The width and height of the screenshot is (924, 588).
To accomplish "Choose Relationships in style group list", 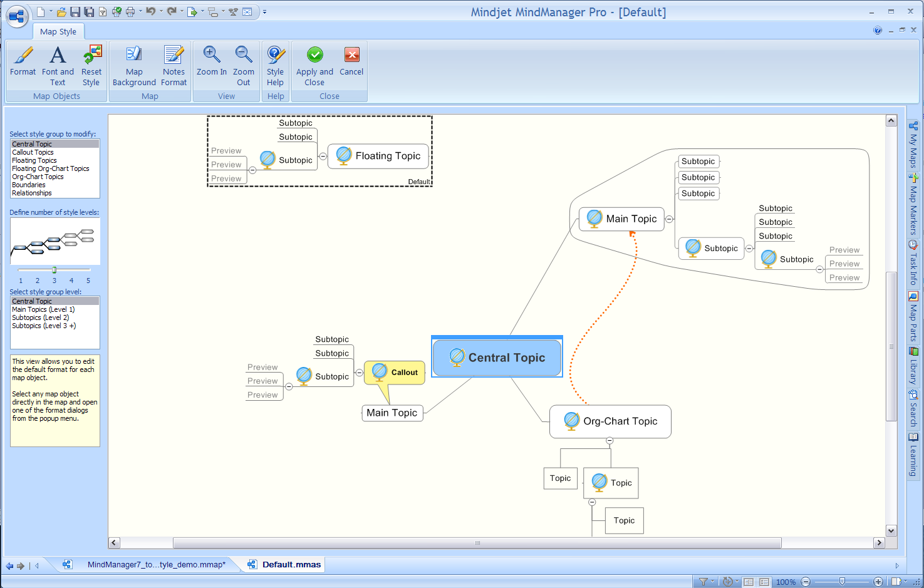I will [x=32, y=193].
